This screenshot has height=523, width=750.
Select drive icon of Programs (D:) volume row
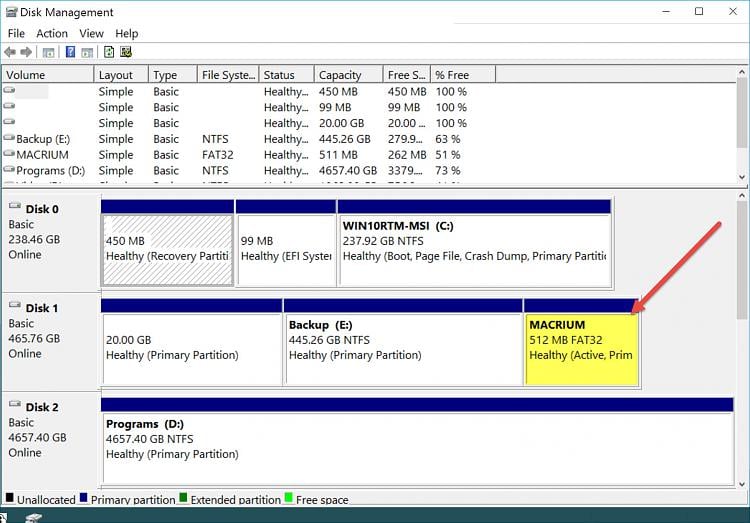coord(9,169)
